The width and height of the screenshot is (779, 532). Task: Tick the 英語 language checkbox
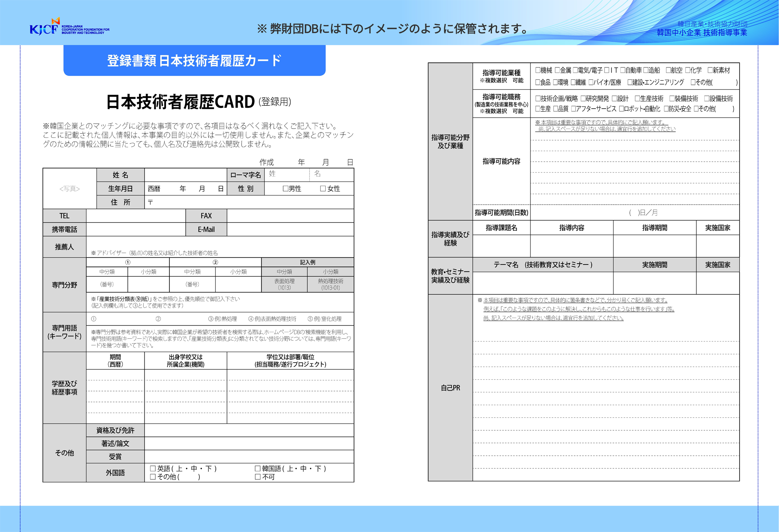coord(153,469)
